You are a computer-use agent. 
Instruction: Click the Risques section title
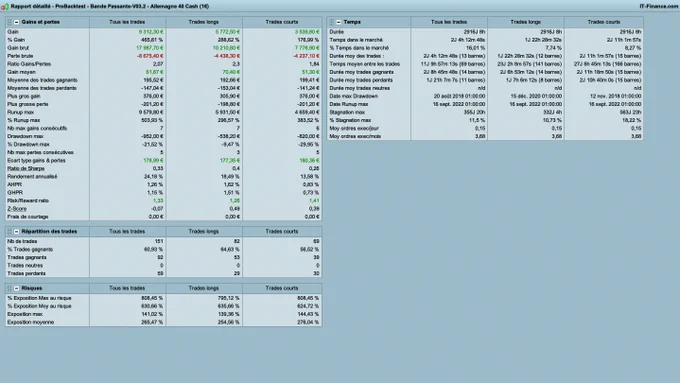pos(32,288)
